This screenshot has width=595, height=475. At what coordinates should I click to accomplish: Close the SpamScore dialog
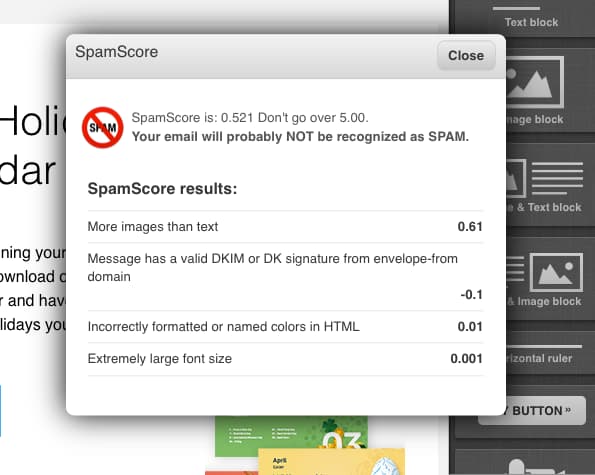[466, 55]
